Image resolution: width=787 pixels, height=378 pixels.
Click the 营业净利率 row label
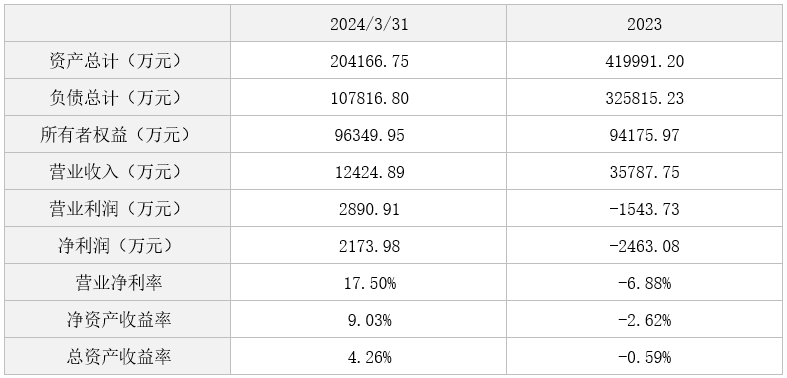click(x=117, y=282)
